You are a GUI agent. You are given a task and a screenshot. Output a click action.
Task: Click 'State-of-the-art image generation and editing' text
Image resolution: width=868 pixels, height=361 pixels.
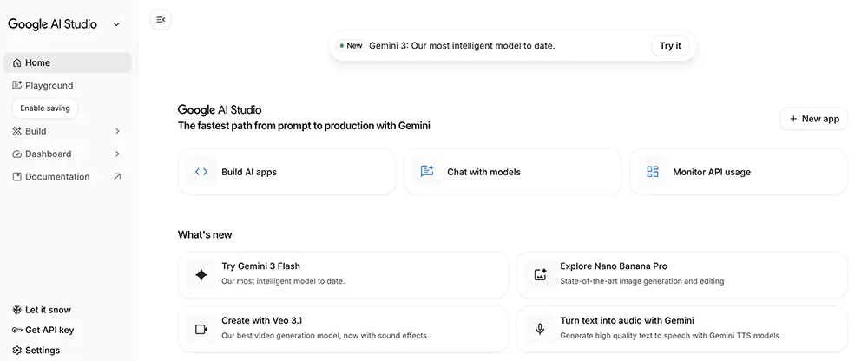642,281
